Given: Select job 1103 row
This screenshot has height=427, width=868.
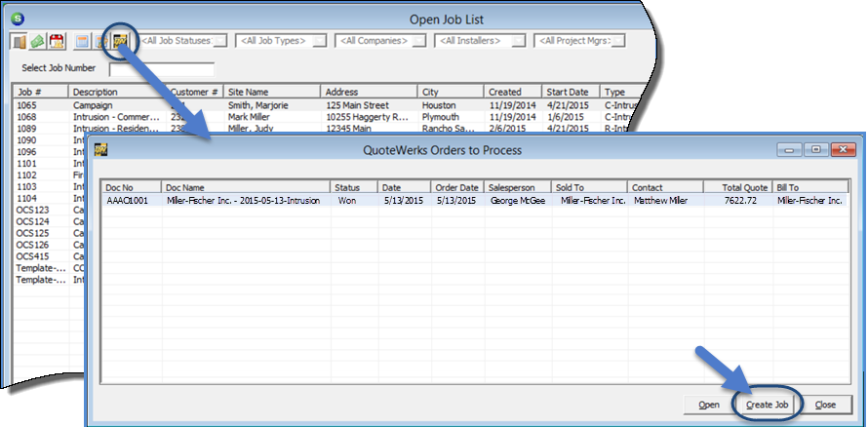Looking at the screenshot, I should click(x=50, y=187).
